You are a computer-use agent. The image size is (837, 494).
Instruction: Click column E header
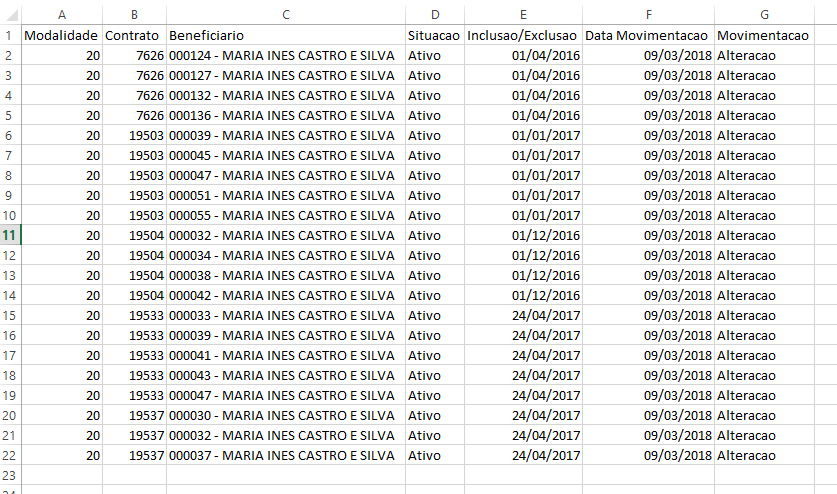point(523,14)
